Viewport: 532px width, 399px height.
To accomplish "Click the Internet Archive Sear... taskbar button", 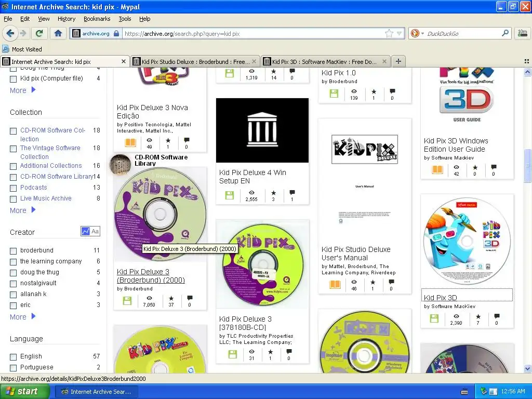I will (96, 392).
